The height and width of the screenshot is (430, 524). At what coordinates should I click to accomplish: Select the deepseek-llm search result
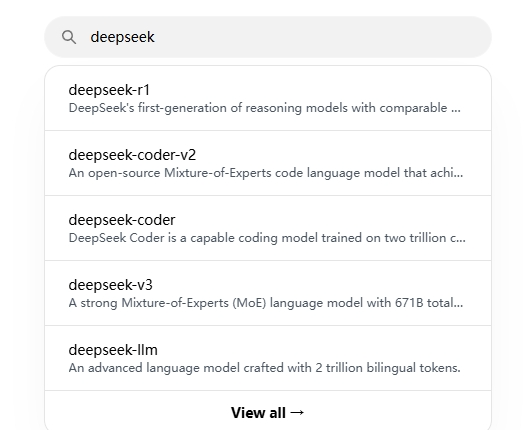click(268, 358)
